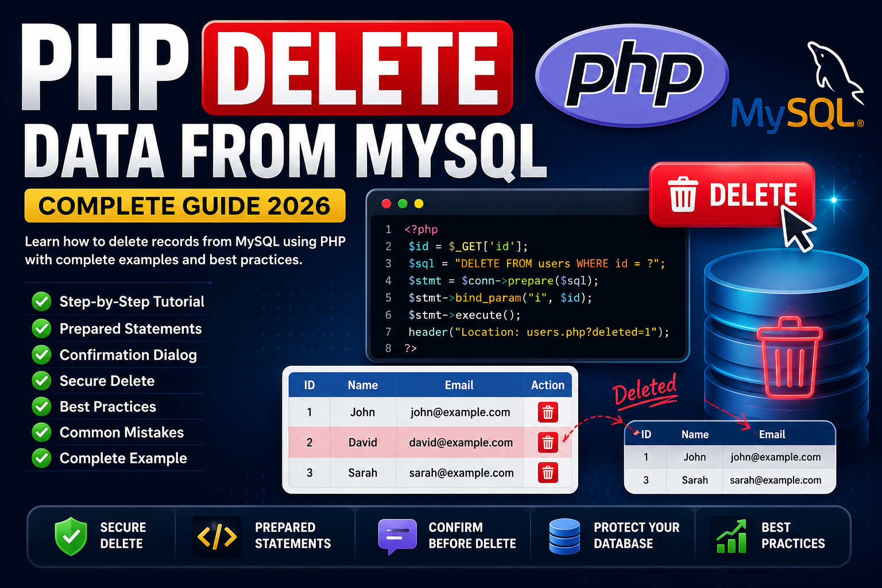Click the Email header in right result table
The height and width of the screenshot is (588, 882).
pos(772,435)
